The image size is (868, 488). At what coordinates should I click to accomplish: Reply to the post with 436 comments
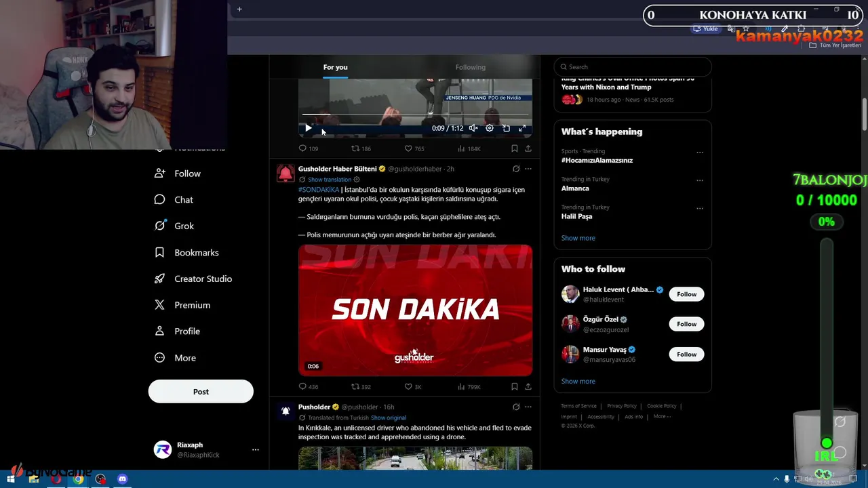click(x=308, y=387)
